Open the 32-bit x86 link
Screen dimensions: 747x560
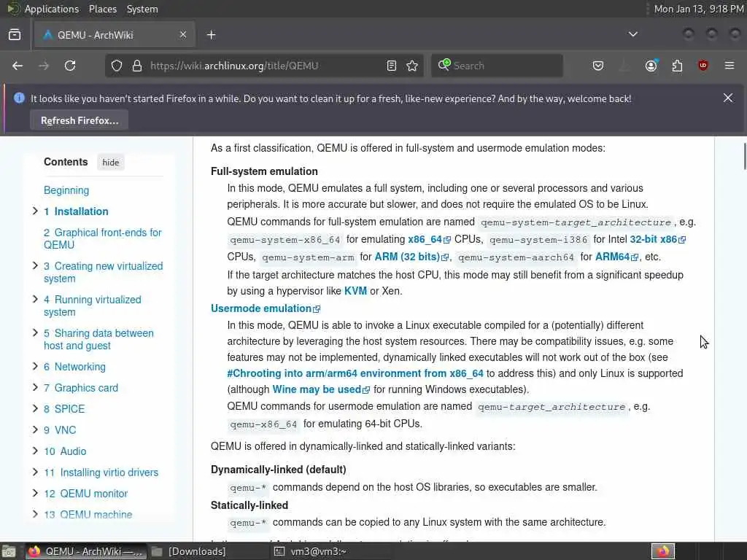point(657,239)
